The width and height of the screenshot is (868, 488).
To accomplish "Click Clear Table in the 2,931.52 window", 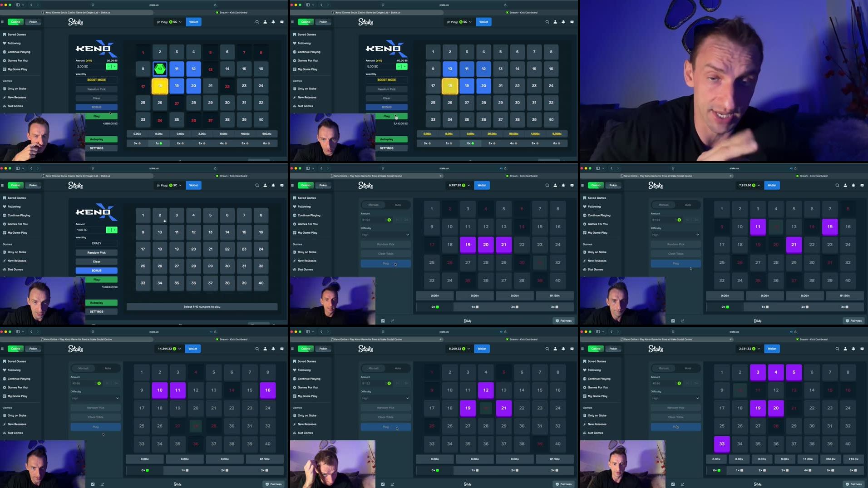I will [676, 417].
